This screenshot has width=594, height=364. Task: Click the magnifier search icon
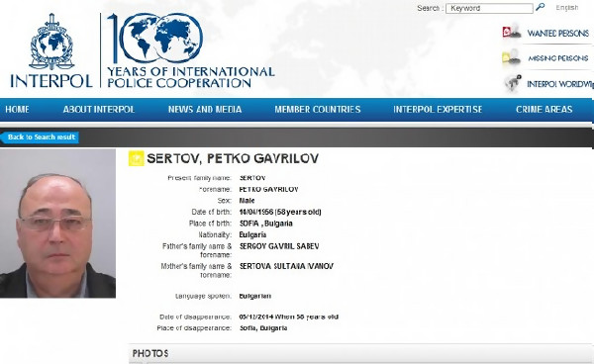click(x=541, y=7)
